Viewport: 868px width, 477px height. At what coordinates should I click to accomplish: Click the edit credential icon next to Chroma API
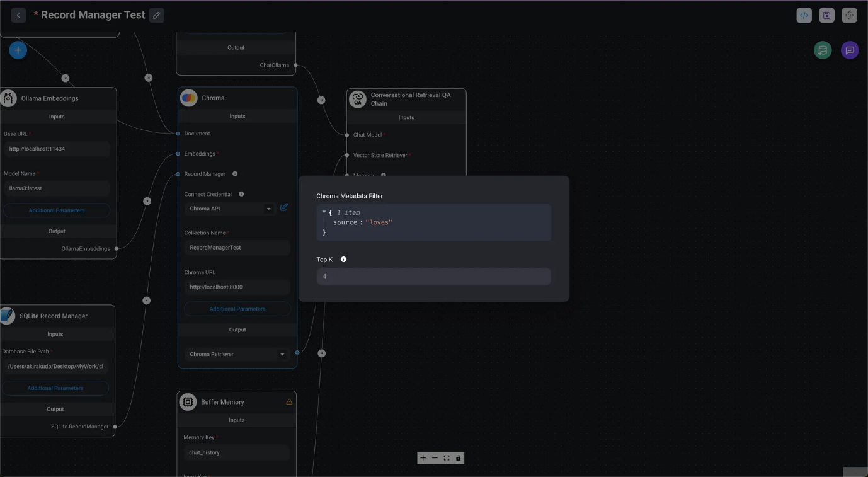[x=284, y=207]
